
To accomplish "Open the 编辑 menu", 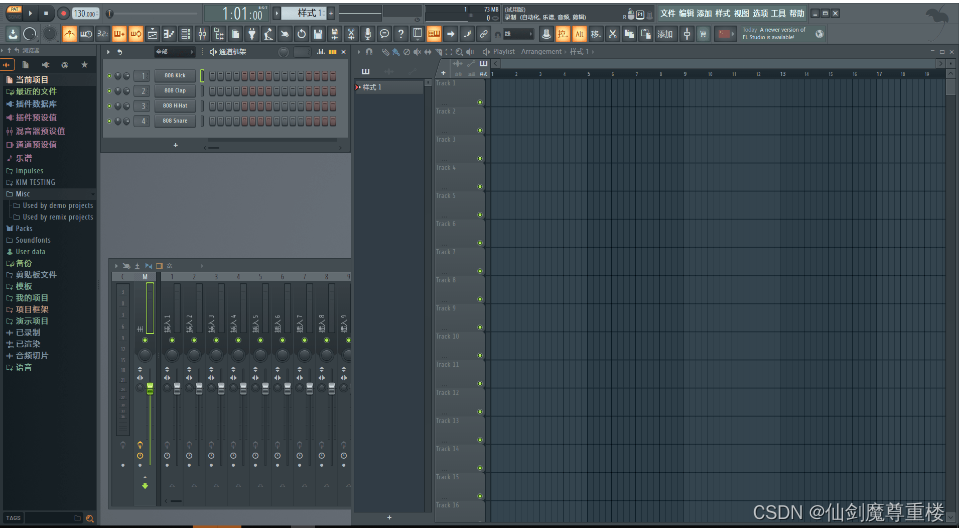I will click(686, 13).
